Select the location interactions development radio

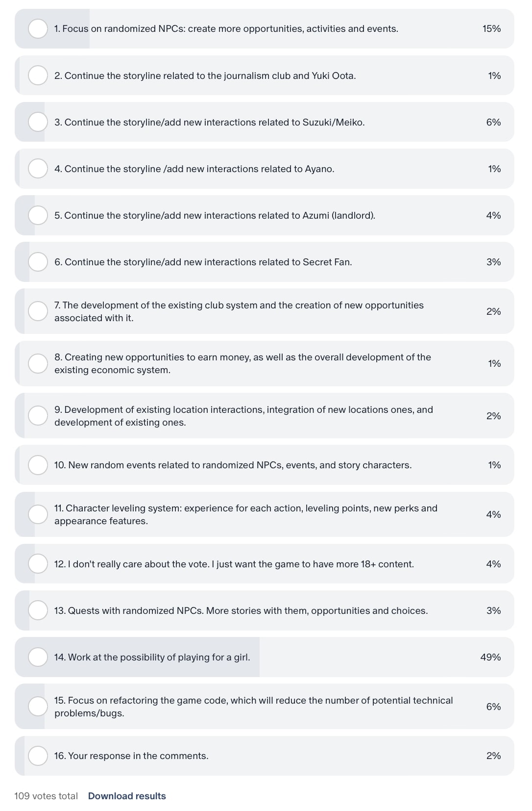pos(38,416)
